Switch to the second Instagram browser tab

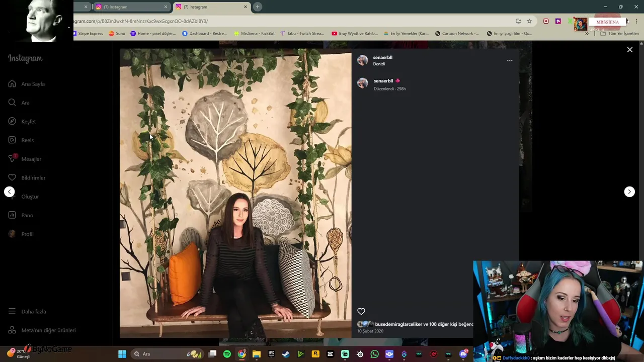point(132,7)
